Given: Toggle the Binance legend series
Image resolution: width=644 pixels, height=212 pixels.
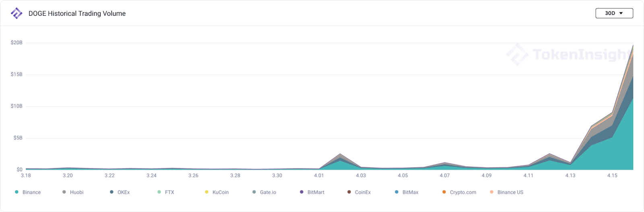Looking at the screenshot, I should point(28,192).
